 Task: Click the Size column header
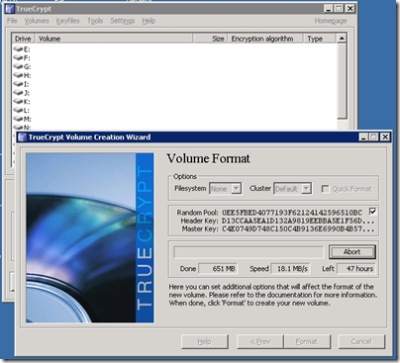tap(210, 39)
